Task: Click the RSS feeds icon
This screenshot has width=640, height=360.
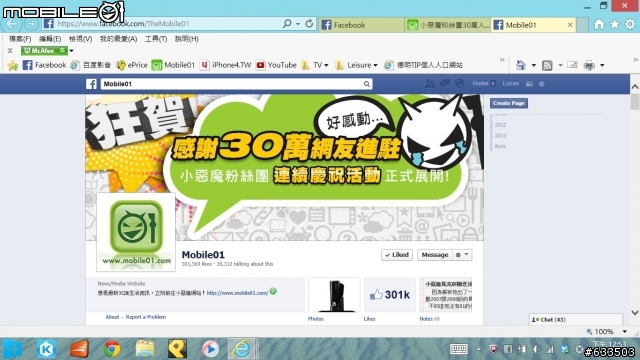Action: 547,65
